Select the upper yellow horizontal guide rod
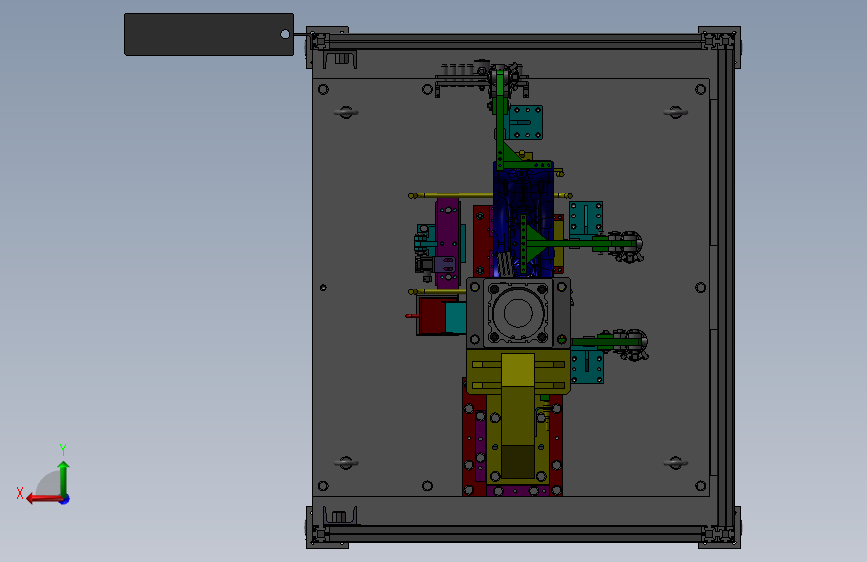The image size is (867, 562). click(x=490, y=195)
